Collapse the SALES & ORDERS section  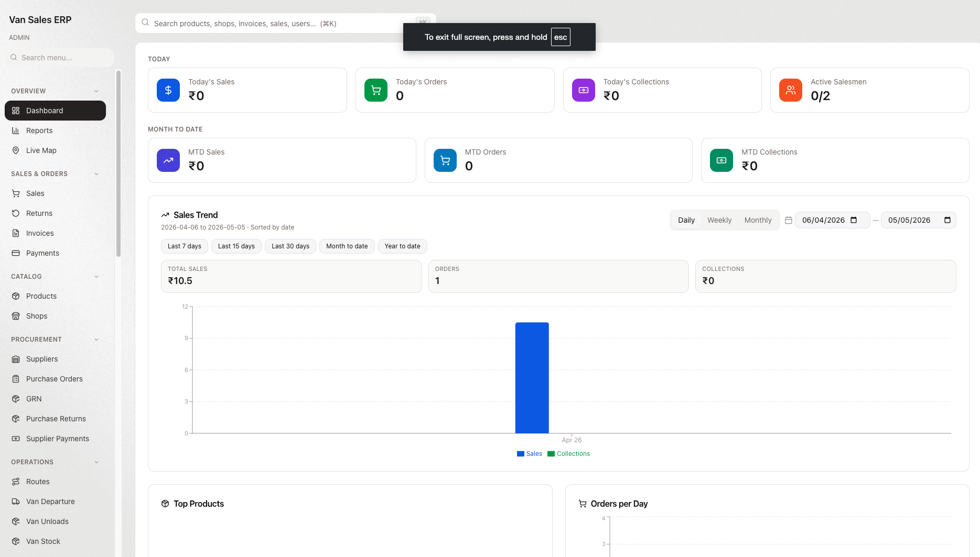click(x=96, y=174)
